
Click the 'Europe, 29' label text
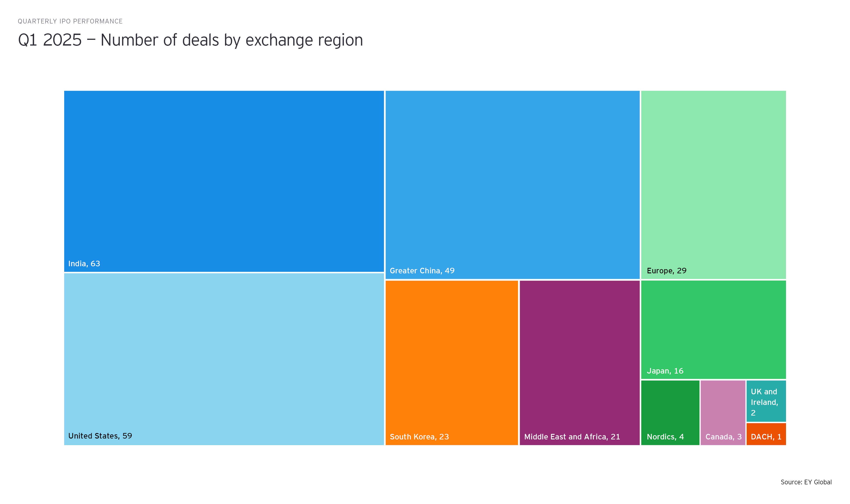(666, 271)
